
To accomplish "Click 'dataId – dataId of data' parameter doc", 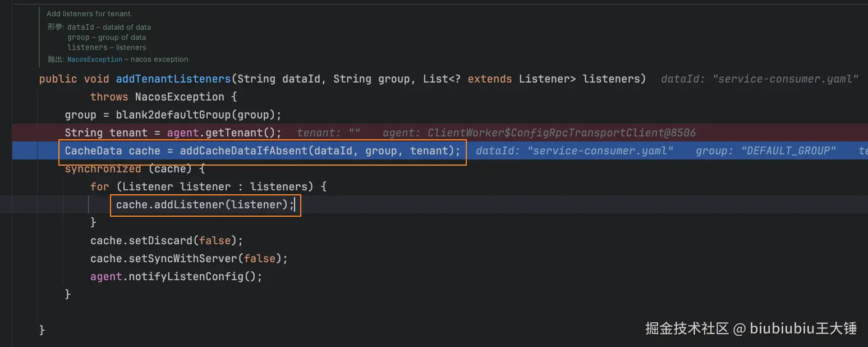I will pos(109,27).
